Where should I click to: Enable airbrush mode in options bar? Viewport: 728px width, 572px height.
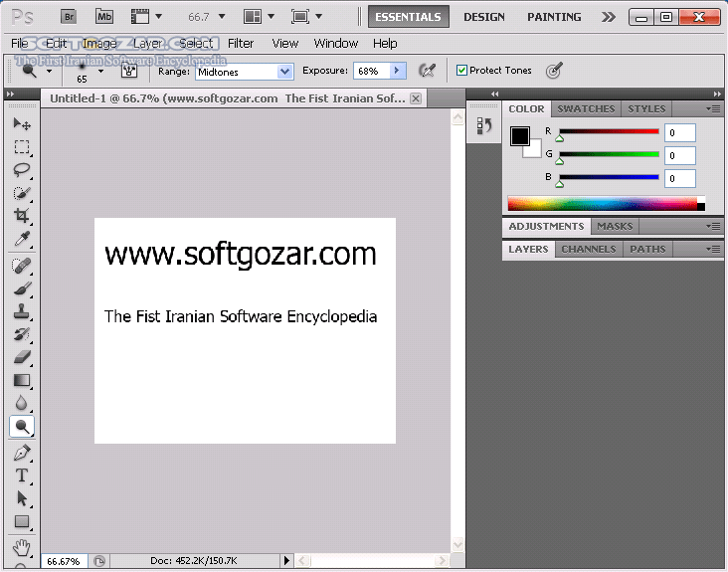click(427, 71)
